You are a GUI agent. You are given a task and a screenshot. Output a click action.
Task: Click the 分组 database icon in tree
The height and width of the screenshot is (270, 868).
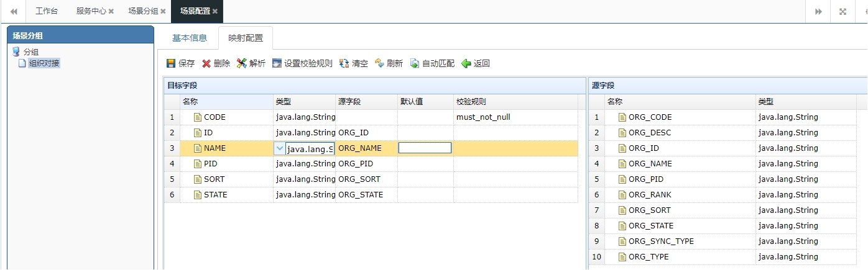(x=16, y=52)
